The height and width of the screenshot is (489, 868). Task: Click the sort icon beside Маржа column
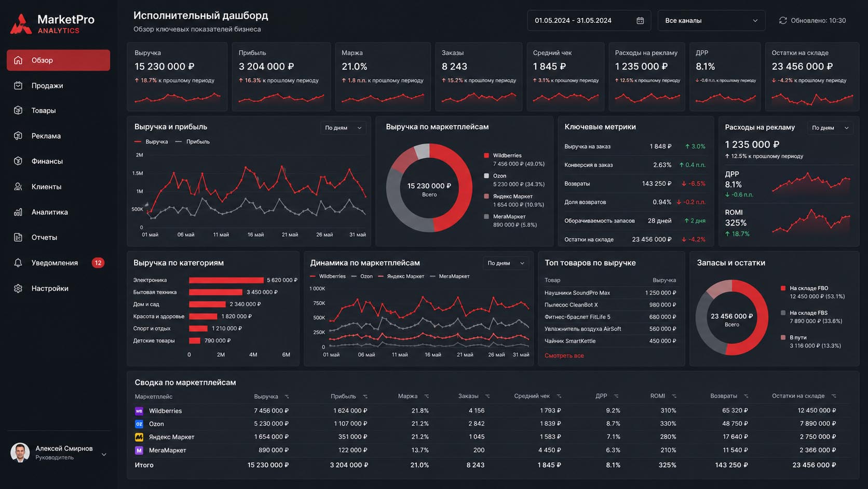coord(426,397)
